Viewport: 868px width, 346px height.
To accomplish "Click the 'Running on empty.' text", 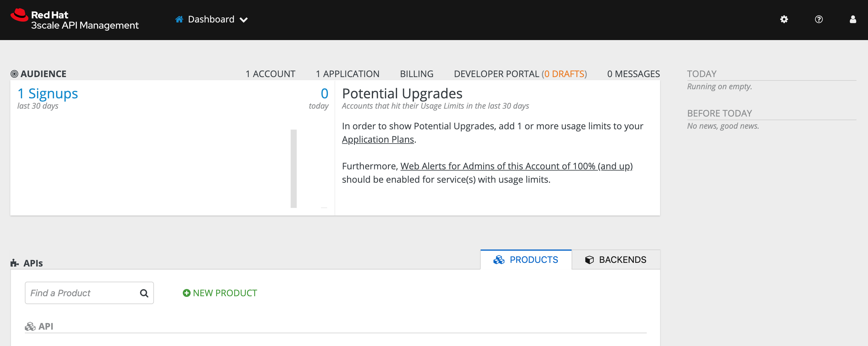I will click(719, 86).
